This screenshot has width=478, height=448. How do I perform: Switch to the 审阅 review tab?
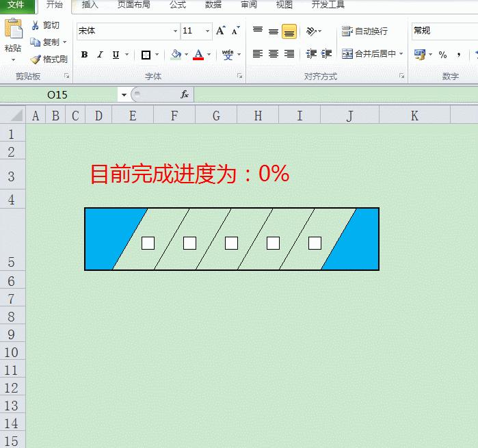[x=249, y=5]
